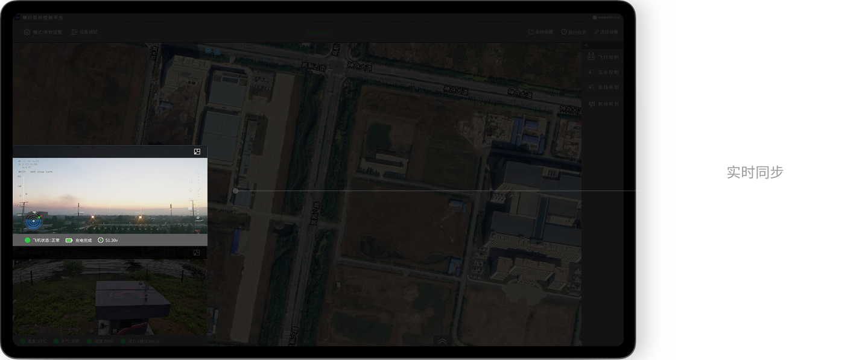Click the 系统收藏 folder button
Screen dimensions: 868x360
(540, 32)
